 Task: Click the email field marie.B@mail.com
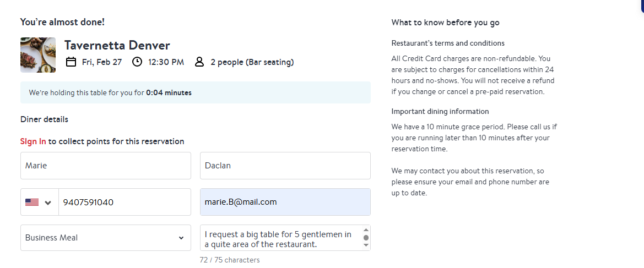pyautogui.click(x=285, y=202)
